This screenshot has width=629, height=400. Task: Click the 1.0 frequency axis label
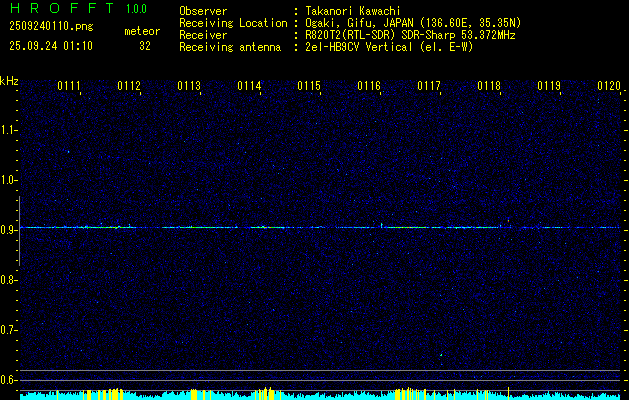coord(8,180)
